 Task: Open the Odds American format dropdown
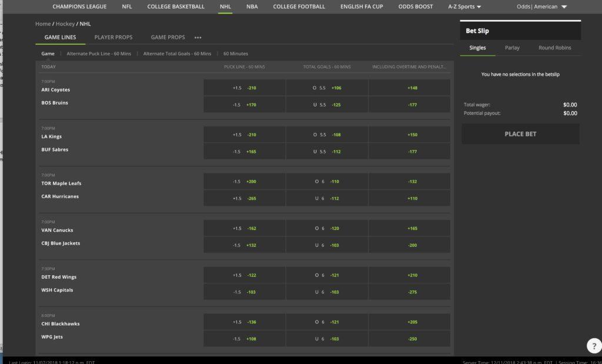(541, 6)
